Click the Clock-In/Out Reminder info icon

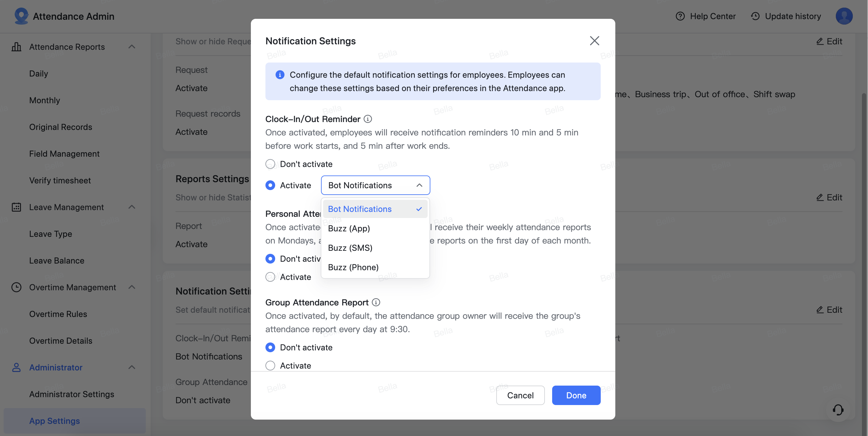tap(368, 119)
